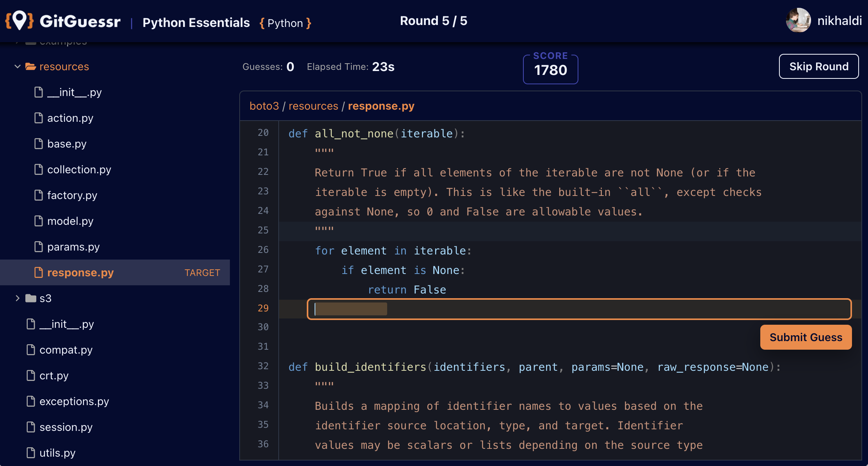This screenshot has height=466, width=868.
Task: Click the nikhaldi profile avatar
Action: 798,20
